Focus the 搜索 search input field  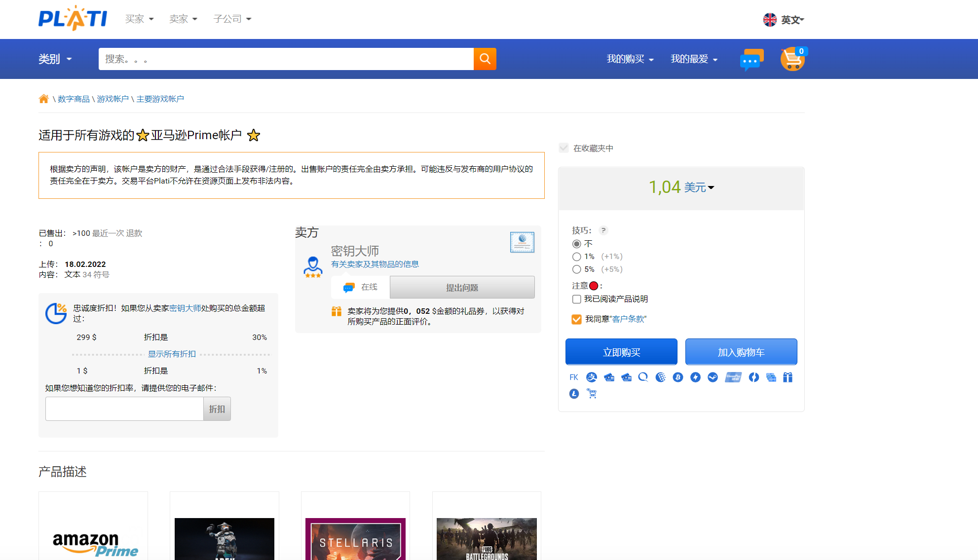tap(286, 59)
